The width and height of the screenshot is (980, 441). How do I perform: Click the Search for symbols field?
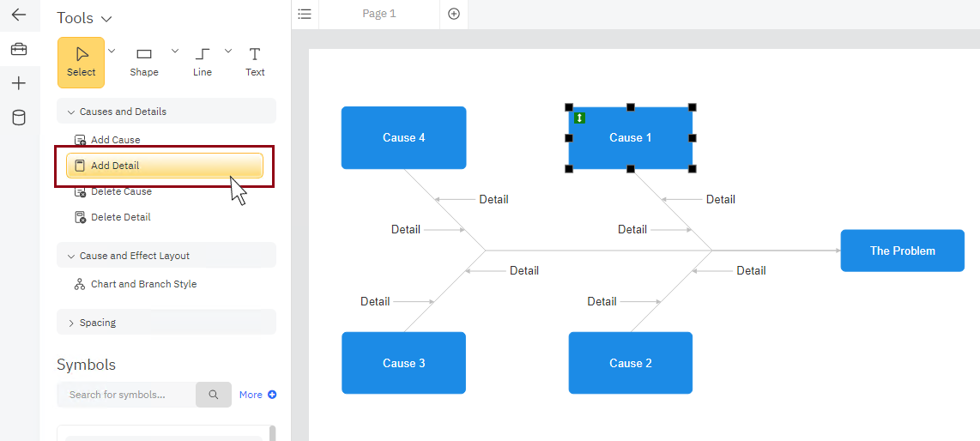click(x=126, y=395)
